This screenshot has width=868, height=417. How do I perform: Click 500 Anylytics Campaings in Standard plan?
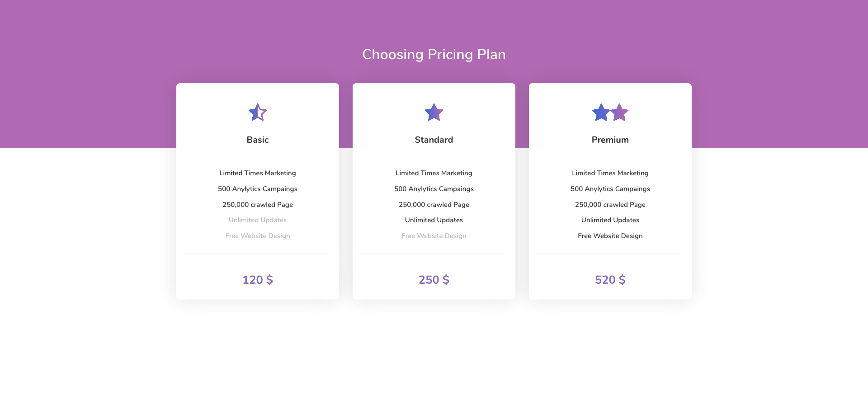(434, 189)
